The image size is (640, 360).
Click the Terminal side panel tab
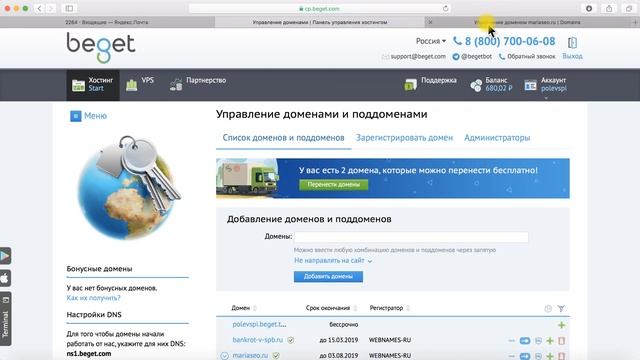pos(5,319)
